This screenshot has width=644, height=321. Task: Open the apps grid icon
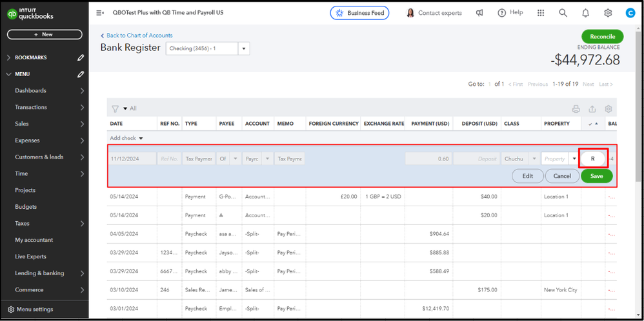pyautogui.click(x=541, y=13)
